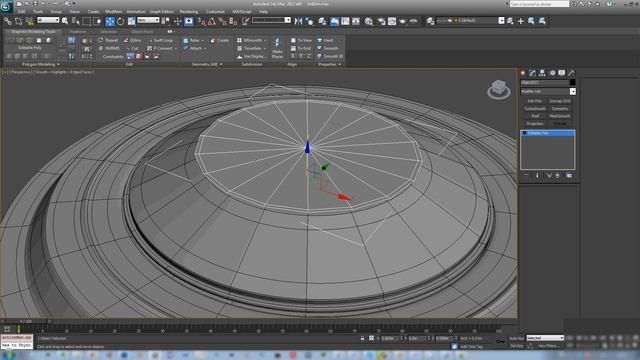Open Select by Name dialog icon
The image size is (640, 360).
point(76,21)
